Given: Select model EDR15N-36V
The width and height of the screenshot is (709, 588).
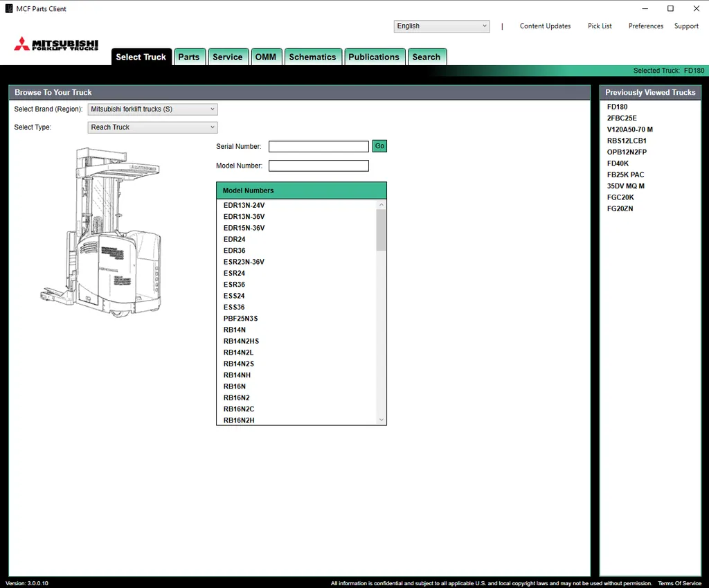Looking at the screenshot, I should click(244, 228).
